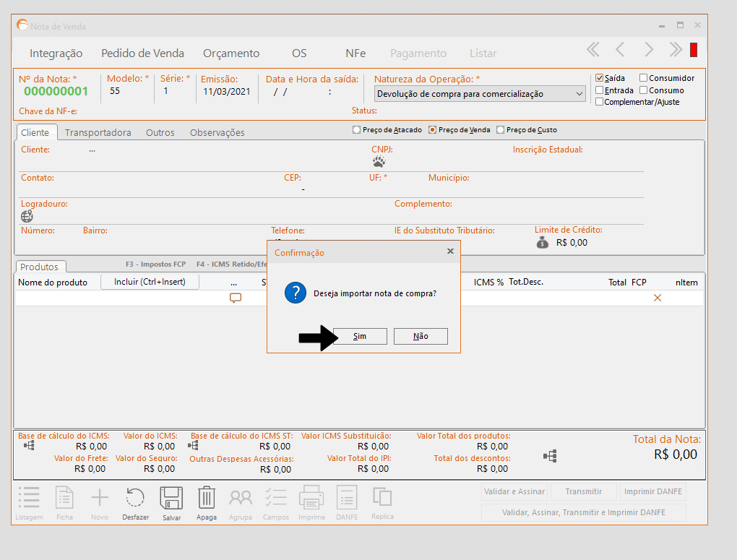Viewport: 737px width, 560px height.
Task: Open the Orçamento menu
Action: coord(230,53)
